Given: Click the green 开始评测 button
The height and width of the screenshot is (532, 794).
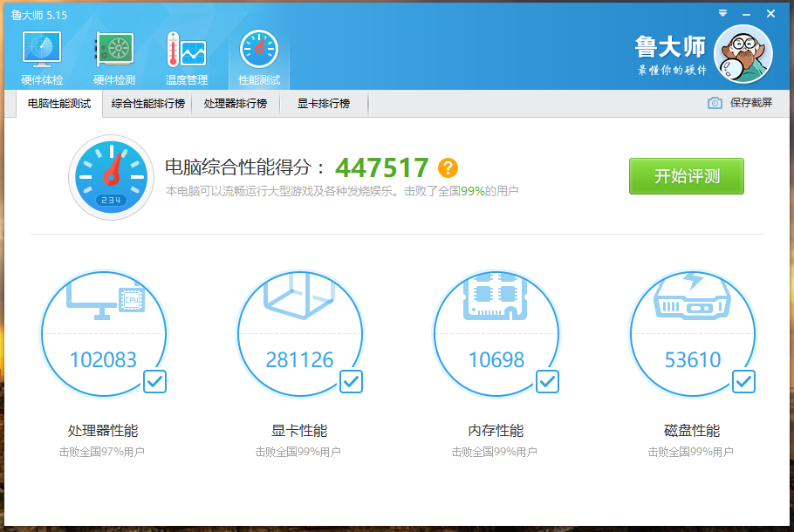Looking at the screenshot, I should (x=687, y=176).
